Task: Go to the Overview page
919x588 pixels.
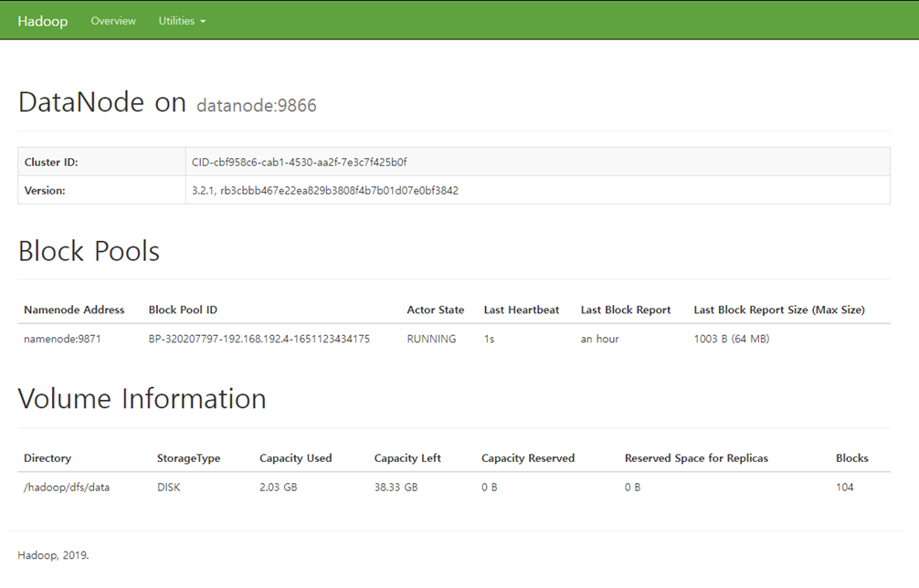Action: click(x=113, y=20)
